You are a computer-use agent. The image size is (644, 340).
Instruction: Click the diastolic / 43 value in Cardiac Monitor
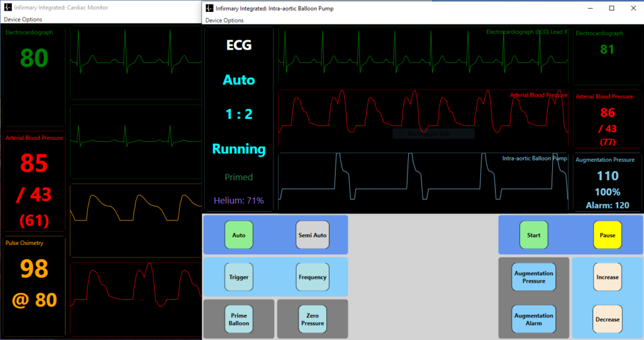click(34, 195)
